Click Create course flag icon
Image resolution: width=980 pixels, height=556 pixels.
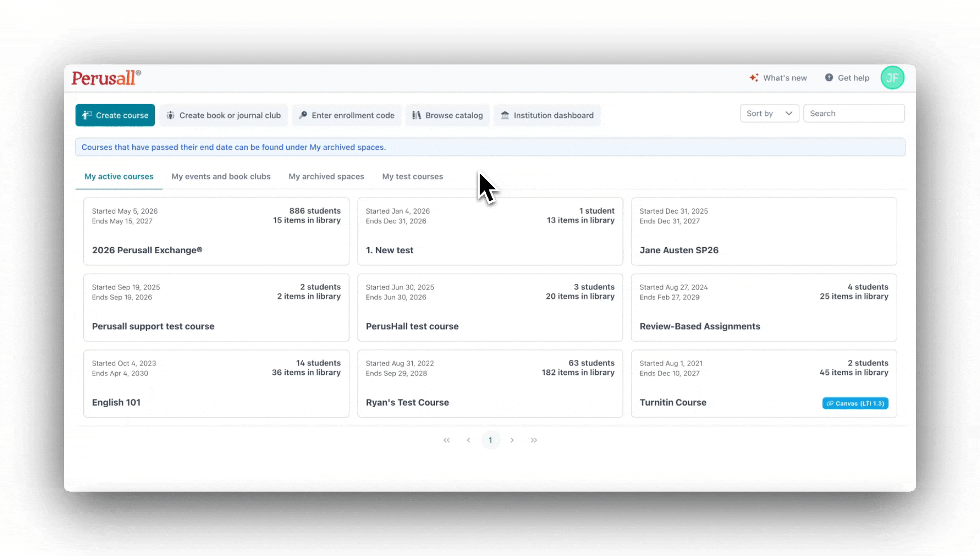[87, 115]
